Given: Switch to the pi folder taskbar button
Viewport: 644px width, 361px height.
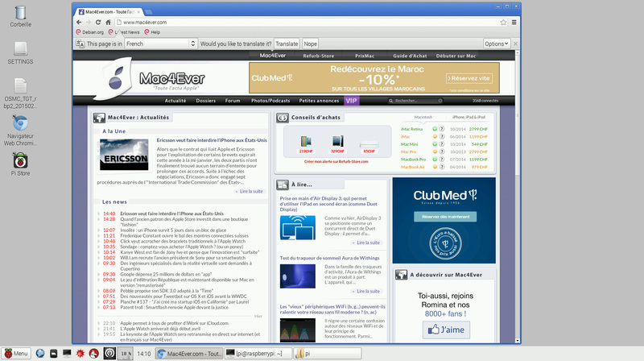Looking at the screenshot, I should coord(328,353).
